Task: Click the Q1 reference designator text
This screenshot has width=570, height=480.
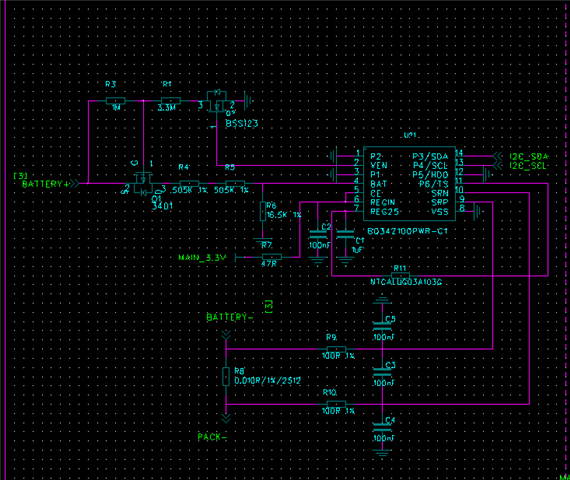Action: (x=156, y=199)
